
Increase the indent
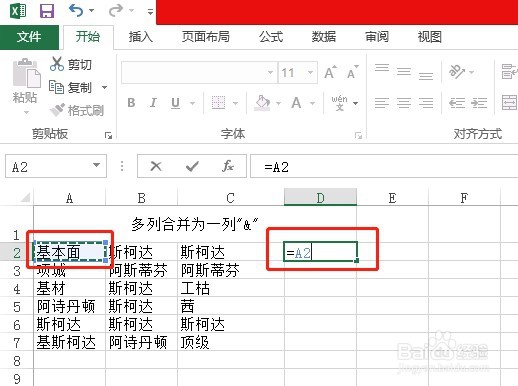(x=479, y=103)
